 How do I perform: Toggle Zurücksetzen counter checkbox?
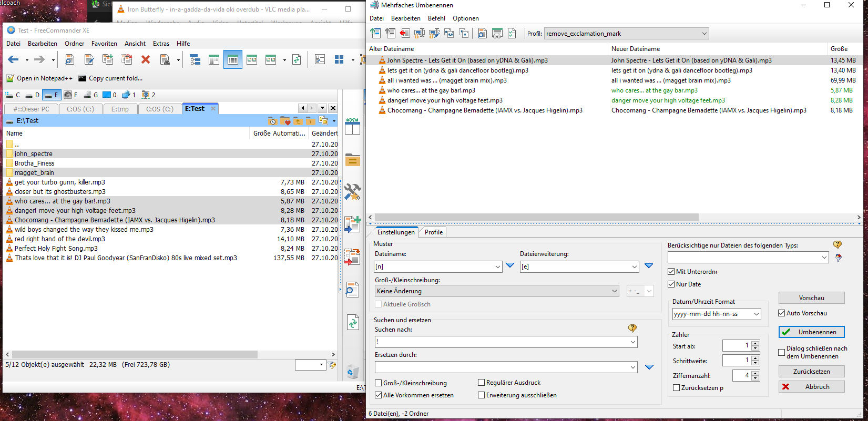pos(677,388)
